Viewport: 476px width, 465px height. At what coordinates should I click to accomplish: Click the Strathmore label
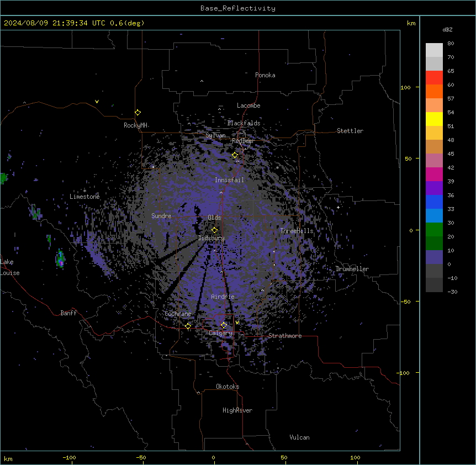point(285,336)
